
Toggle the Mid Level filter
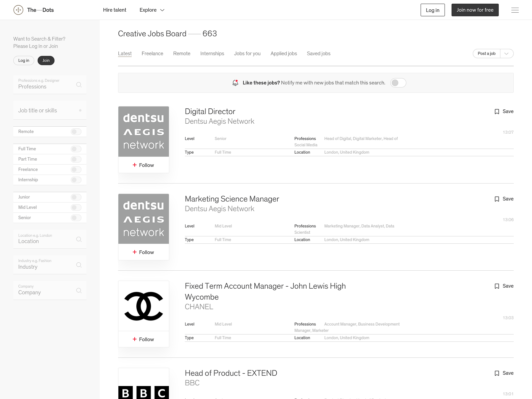click(76, 207)
